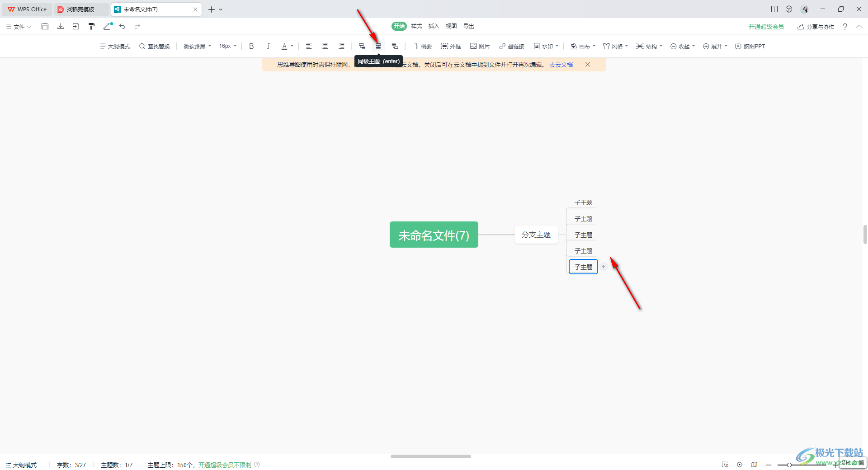Click the mind map PPT (脑图PPT) button
The height and width of the screenshot is (470, 868).
(x=750, y=46)
